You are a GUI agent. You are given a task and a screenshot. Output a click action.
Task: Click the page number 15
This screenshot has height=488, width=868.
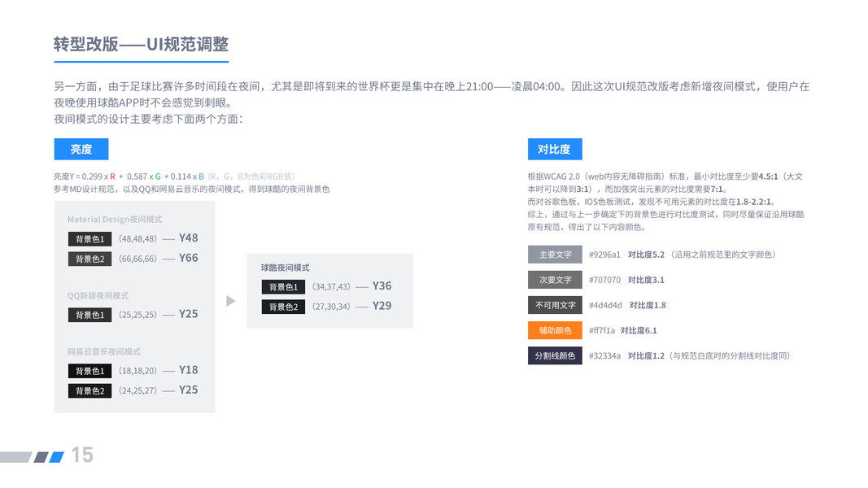tap(82, 455)
